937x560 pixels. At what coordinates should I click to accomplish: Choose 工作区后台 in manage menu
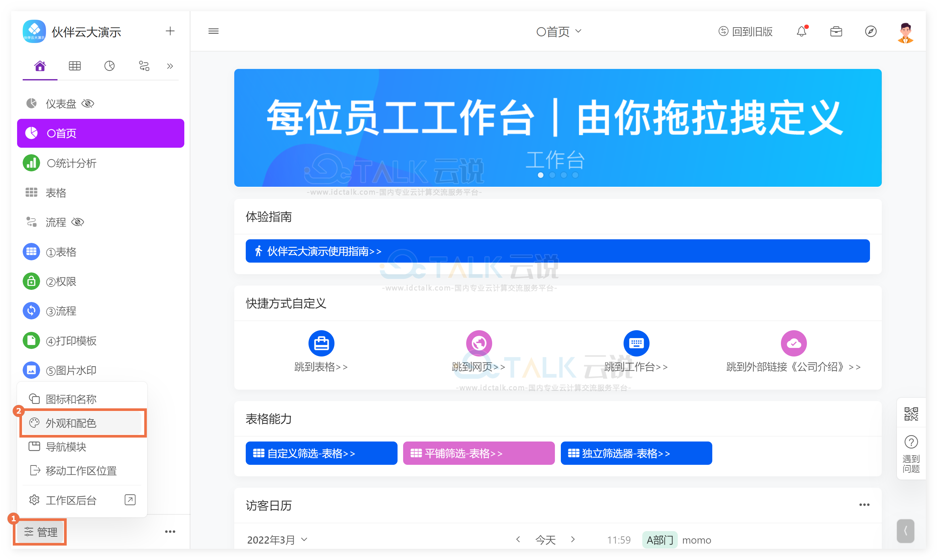click(x=82, y=500)
